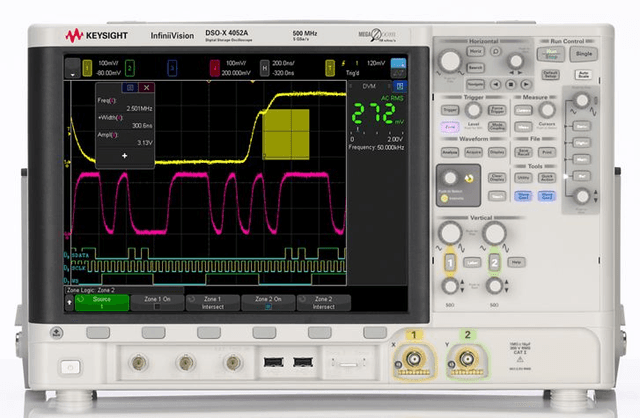Click the blue DVM panel selector icon
This screenshot has height=418, width=640.
click(400, 86)
